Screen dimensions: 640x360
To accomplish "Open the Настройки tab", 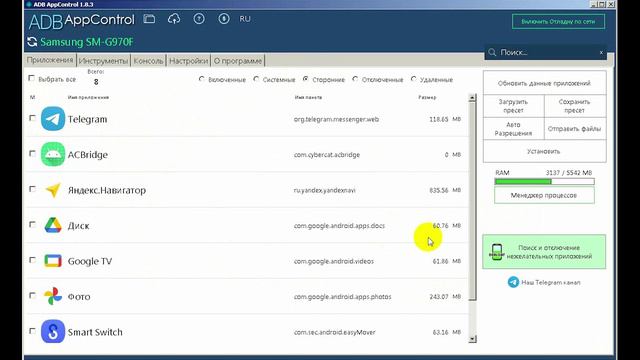I will [x=189, y=61].
